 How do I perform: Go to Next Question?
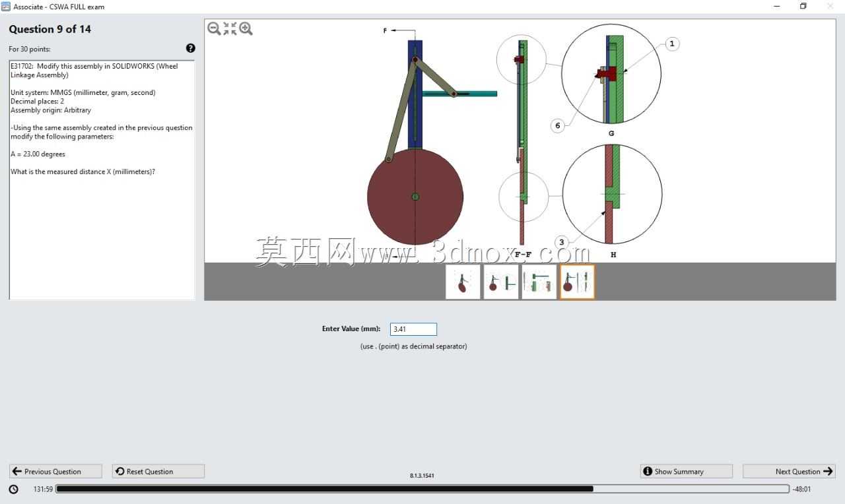pos(789,471)
